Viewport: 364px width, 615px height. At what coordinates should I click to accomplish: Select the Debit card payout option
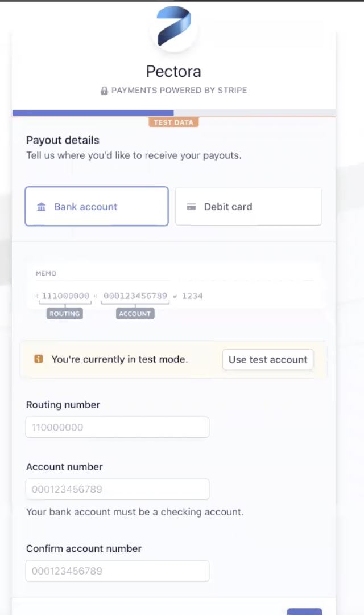(249, 206)
